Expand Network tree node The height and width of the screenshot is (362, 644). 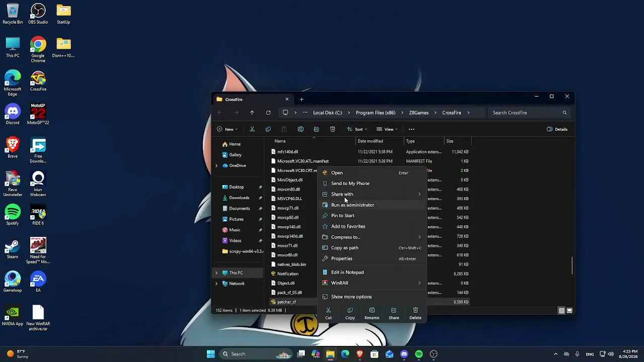[x=217, y=284]
